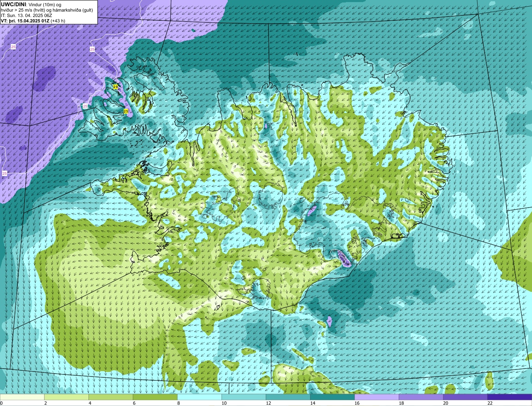This screenshot has height=406, width=532.
Task: Click the medium teal 12–14 legend swatch
Action: (x=288, y=397)
